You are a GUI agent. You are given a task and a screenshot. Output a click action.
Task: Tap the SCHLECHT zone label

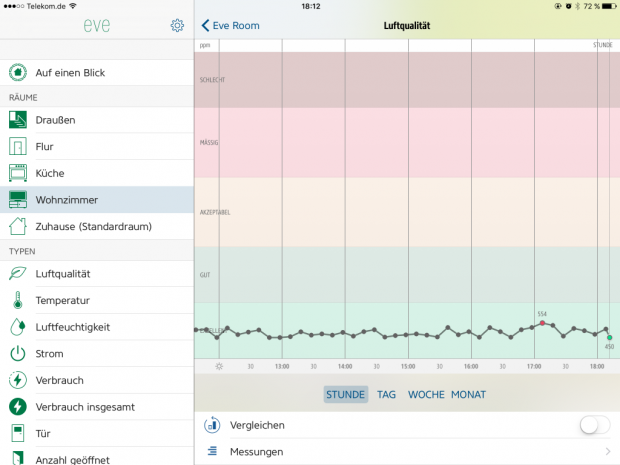pyautogui.click(x=212, y=80)
